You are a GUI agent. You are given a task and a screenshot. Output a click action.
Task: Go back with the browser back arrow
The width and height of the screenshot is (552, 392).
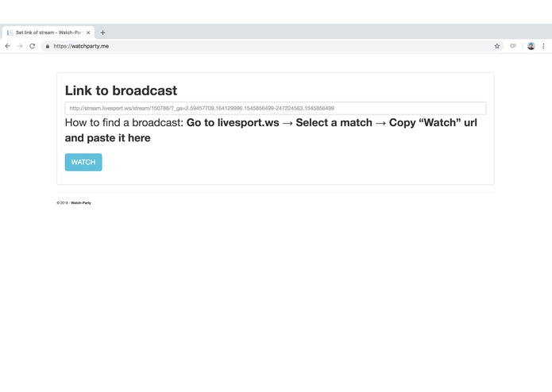[8, 46]
